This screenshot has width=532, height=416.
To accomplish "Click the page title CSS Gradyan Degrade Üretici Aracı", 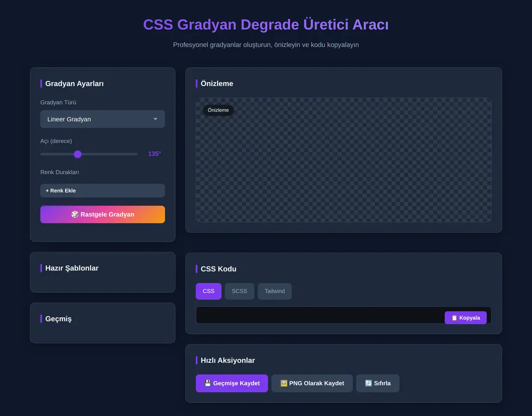I will tap(266, 24).
